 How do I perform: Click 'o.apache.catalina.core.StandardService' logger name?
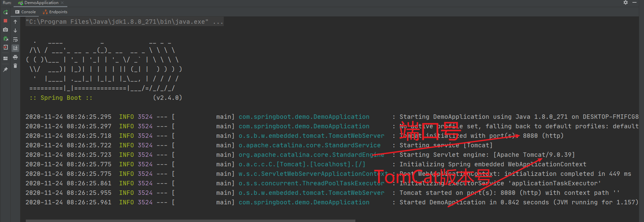click(x=310, y=145)
